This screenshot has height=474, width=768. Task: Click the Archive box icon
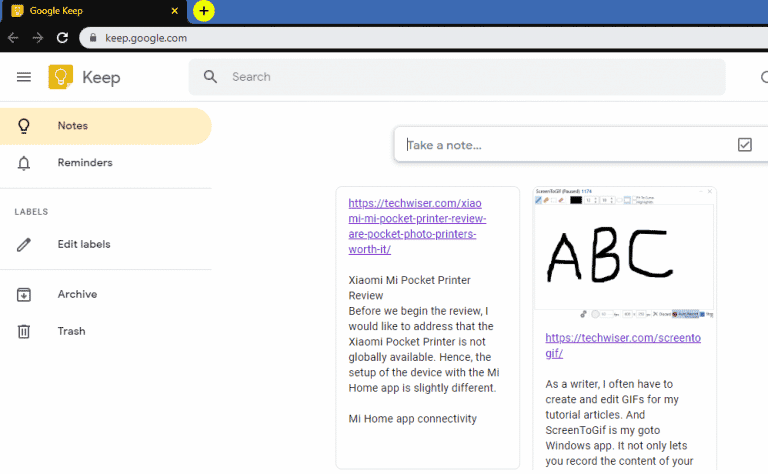tap(24, 294)
